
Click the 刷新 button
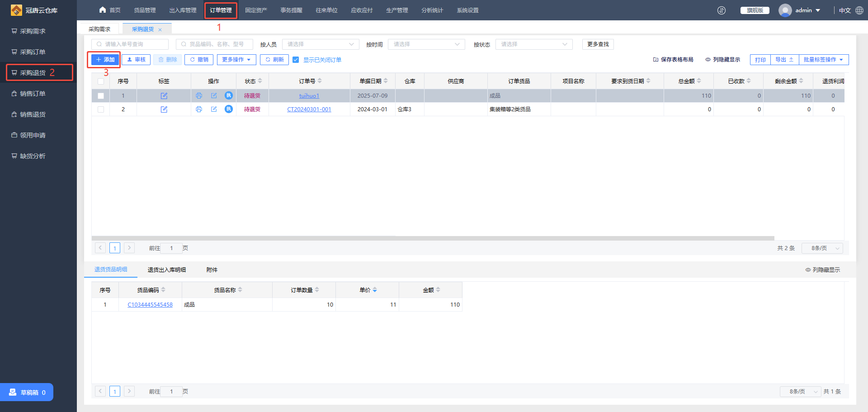point(274,60)
